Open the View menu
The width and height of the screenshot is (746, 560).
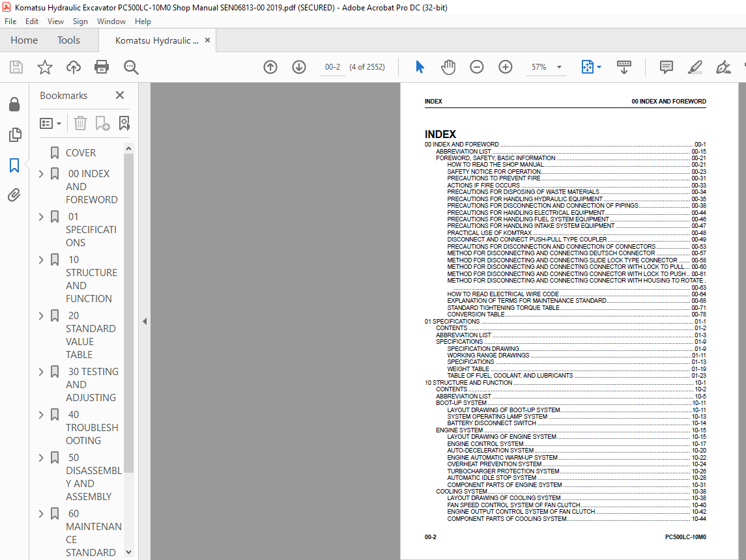[x=55, y=21]
